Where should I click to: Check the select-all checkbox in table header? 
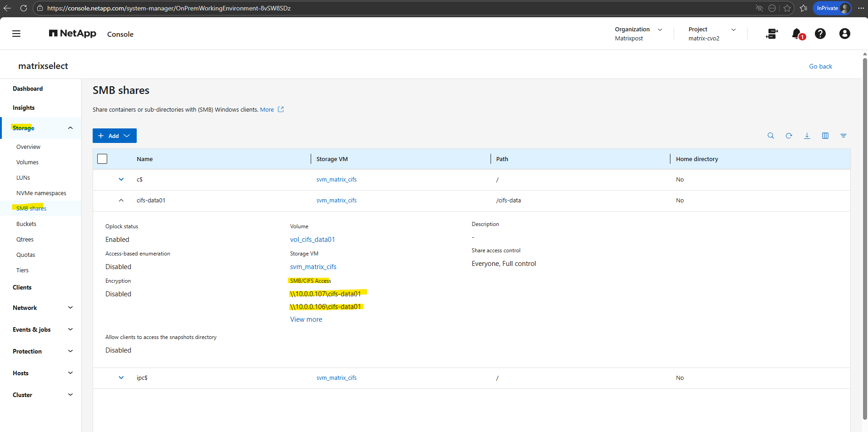pyautogui.click(x=102, y=159)
